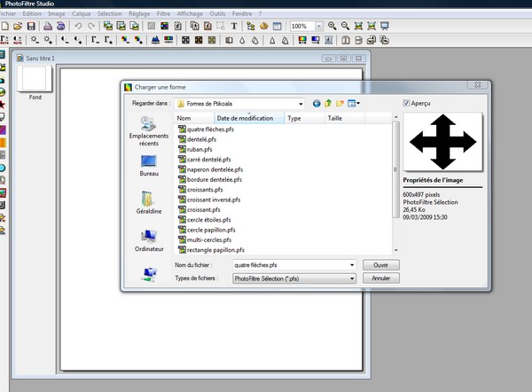Click the gamma minus icon
Viewport: 532px width, 392px height.
(95, 40)
